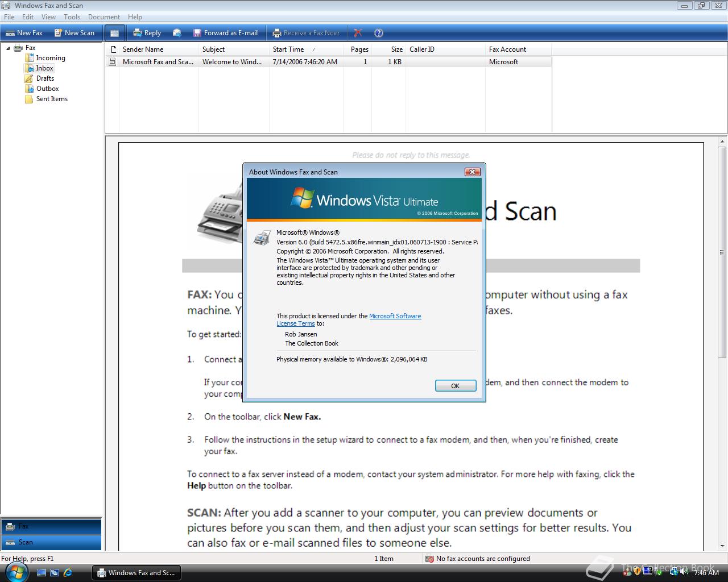Sort by the Start Time column header
The width and height of the screenshot is (728, 582).
pos(307,49)
